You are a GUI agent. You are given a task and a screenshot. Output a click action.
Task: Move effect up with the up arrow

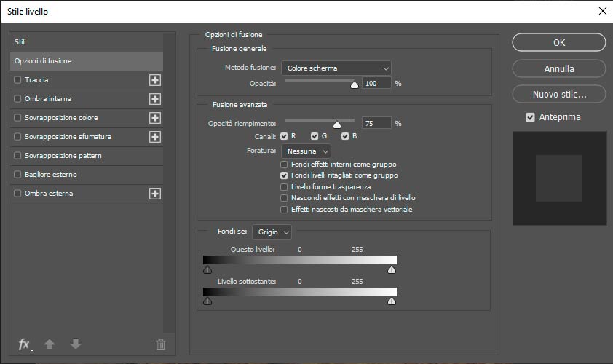tap(50, 344)
